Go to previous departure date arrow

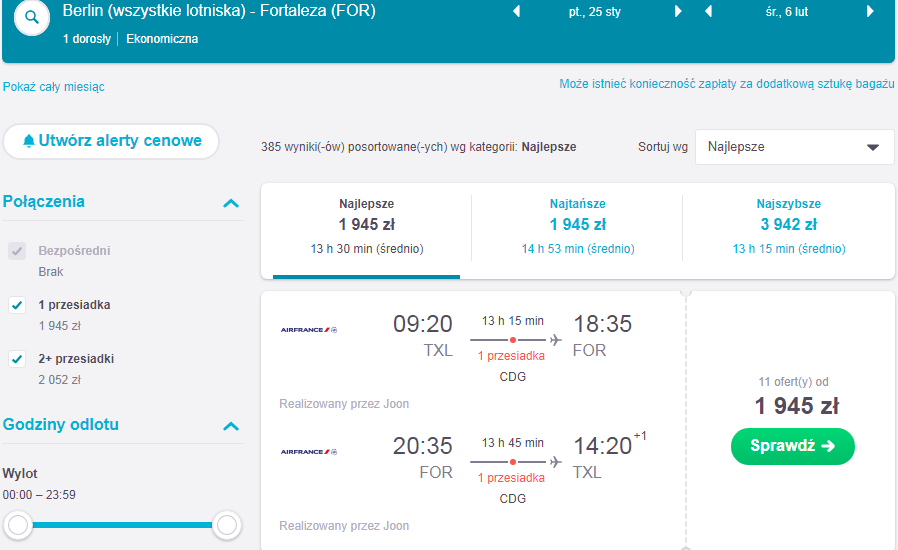pos(517,11)
